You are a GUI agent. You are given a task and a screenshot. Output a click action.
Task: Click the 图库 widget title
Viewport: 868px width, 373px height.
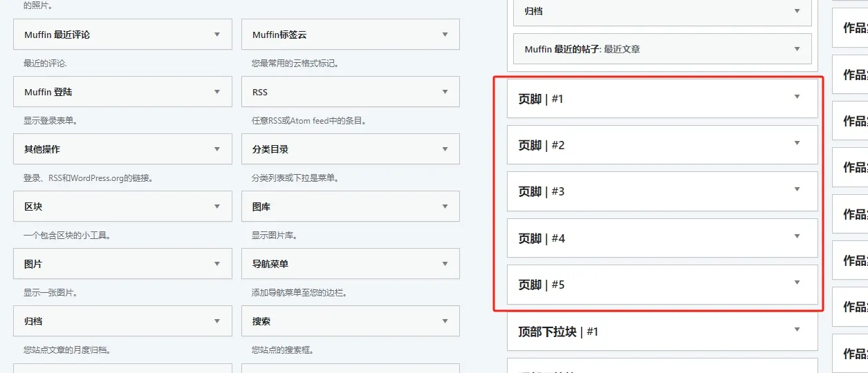261,207
